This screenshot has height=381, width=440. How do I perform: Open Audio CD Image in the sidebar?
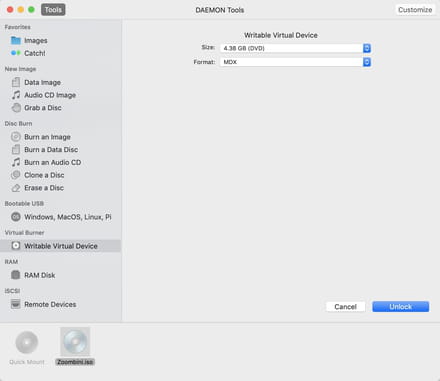coord(50,95)
